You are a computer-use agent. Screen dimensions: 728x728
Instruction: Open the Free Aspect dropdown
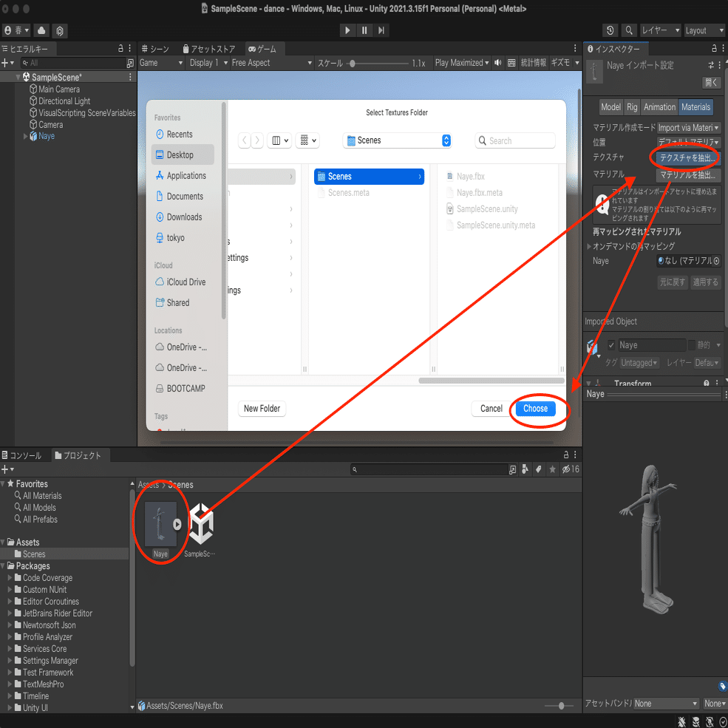coord(271,63)
